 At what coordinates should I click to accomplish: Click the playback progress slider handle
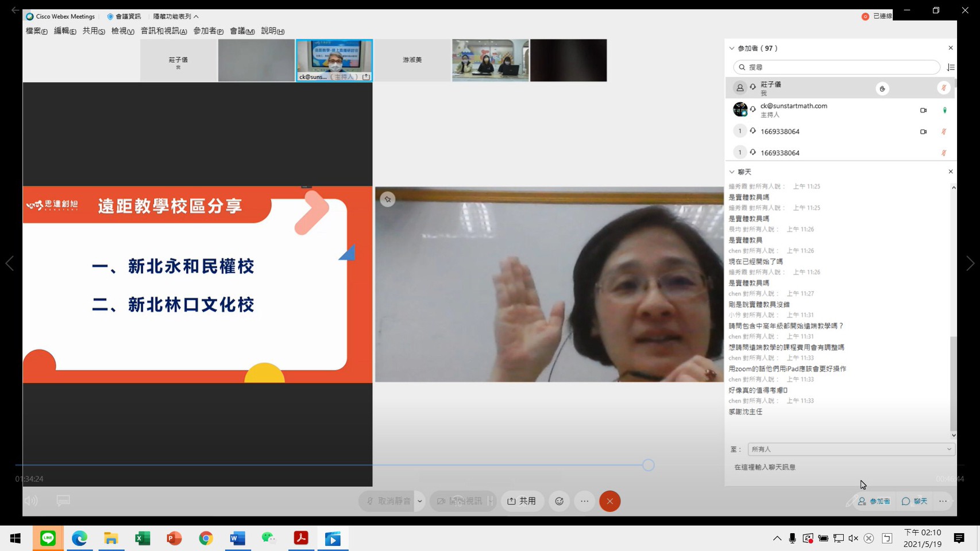(x=648, y=465)
